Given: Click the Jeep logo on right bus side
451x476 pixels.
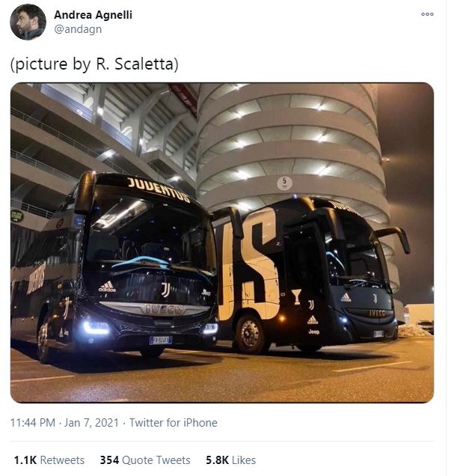Looking at the screenshot, I should [313, 332].
